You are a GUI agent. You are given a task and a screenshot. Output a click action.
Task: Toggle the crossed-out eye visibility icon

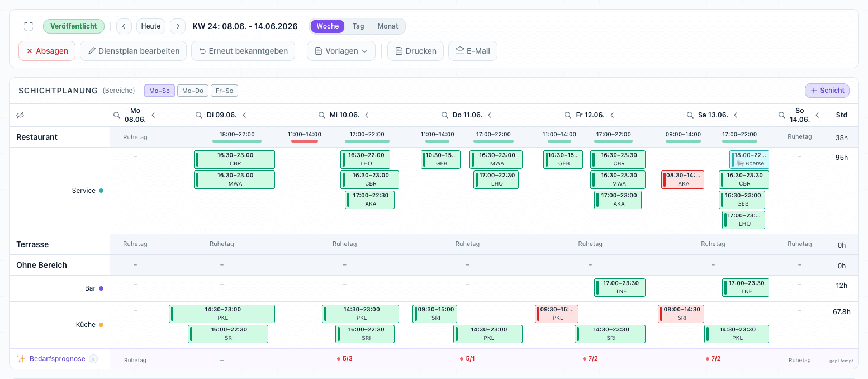(21, 115)
